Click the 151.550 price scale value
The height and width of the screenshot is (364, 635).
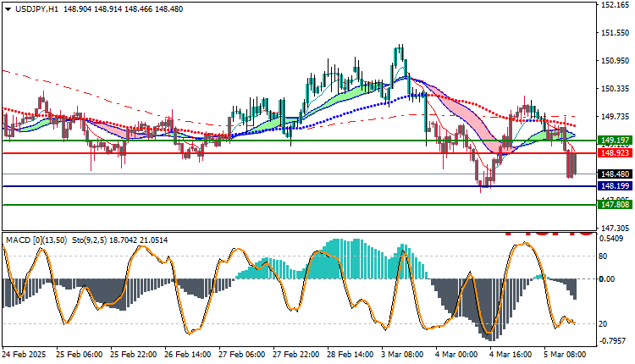[616, 33]
